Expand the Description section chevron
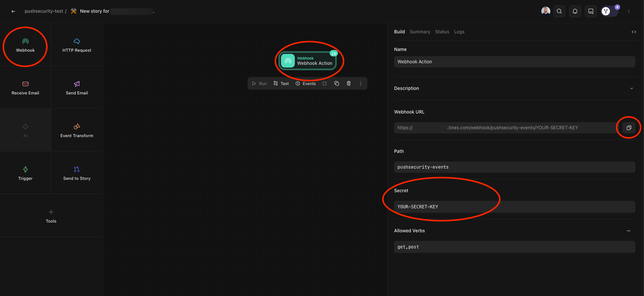 tap(632, 88)
